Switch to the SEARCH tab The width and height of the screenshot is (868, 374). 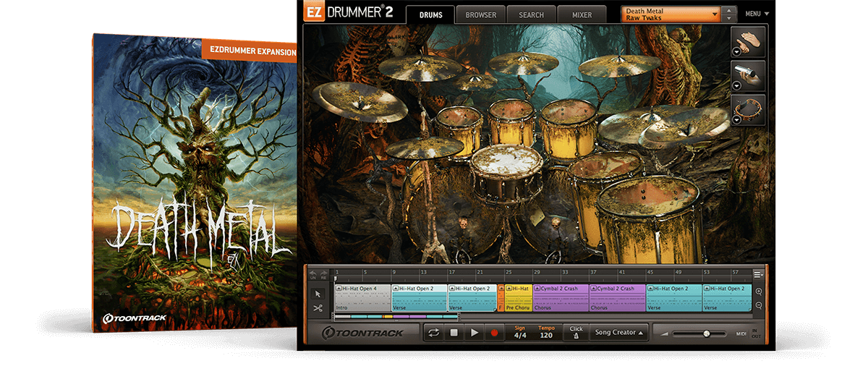[x=531, y=14]
